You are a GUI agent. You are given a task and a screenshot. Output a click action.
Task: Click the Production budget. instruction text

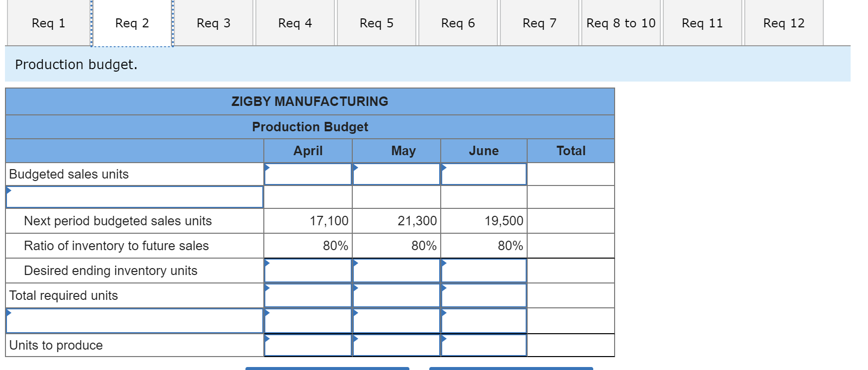[x=76, y=65]
